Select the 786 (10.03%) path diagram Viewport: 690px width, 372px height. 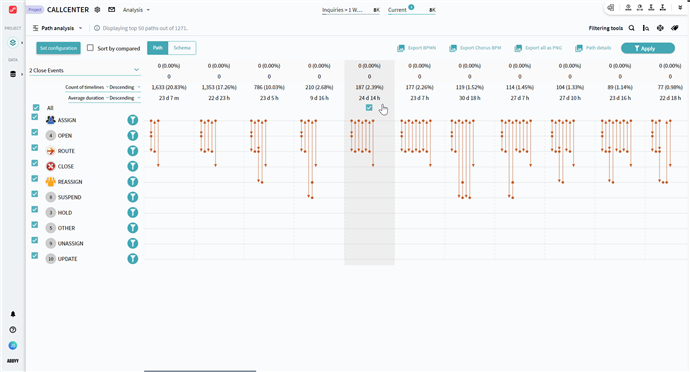click(x=259, y=151)
